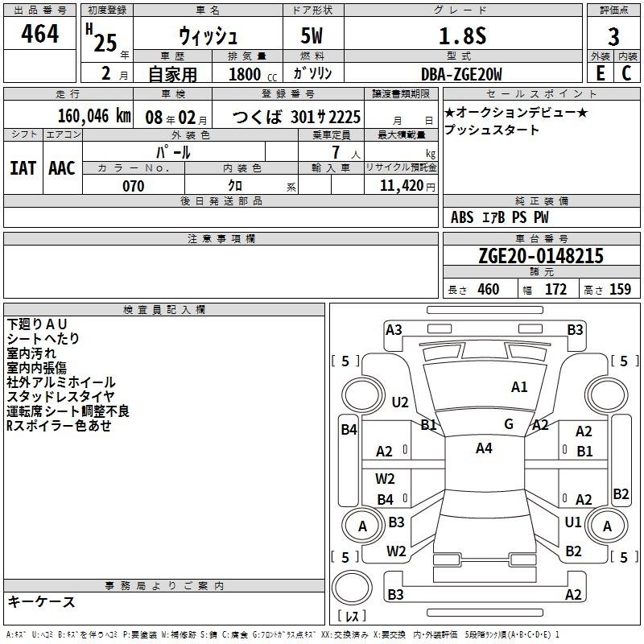Click the fuel type "ガソリン"
This screenshot has width=644, height=644.
click(312, 73)
